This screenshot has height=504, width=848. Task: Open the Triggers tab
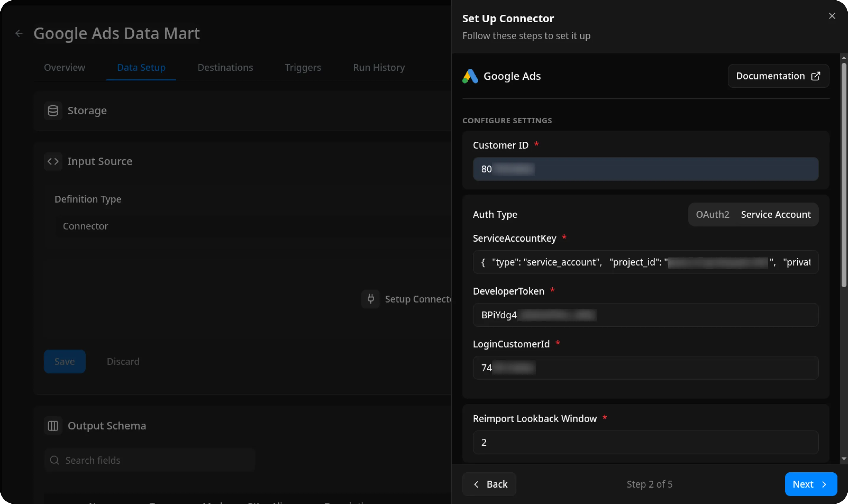pyautogui.click(x=303, y=68)
